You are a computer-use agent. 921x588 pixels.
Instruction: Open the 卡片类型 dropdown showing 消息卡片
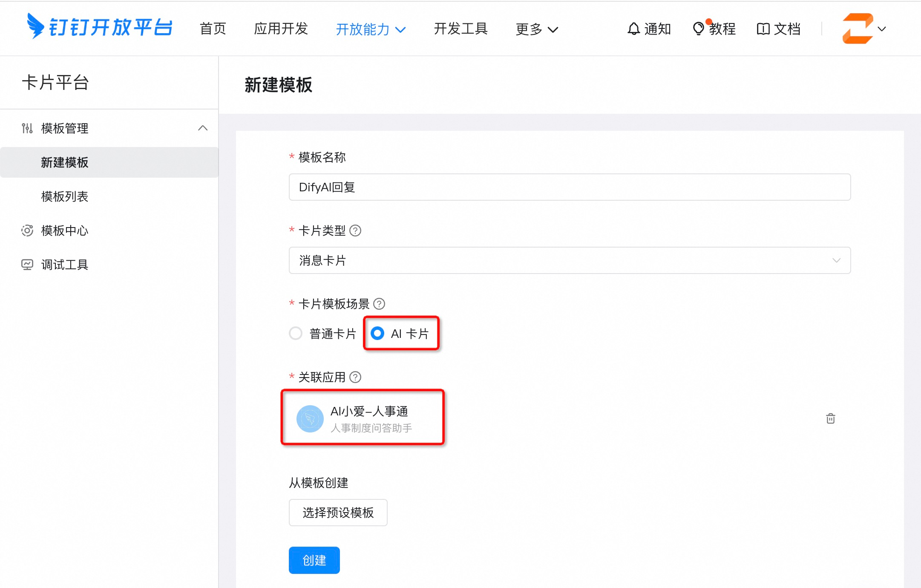[x=570, y=260]
